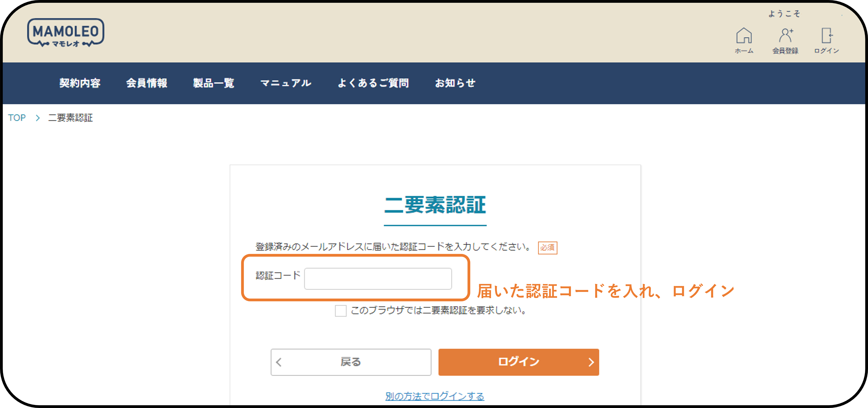Open the 会員情報 menu
This screenshot has width=868, height=408.
pyautogui.click(x=147, y=83)
